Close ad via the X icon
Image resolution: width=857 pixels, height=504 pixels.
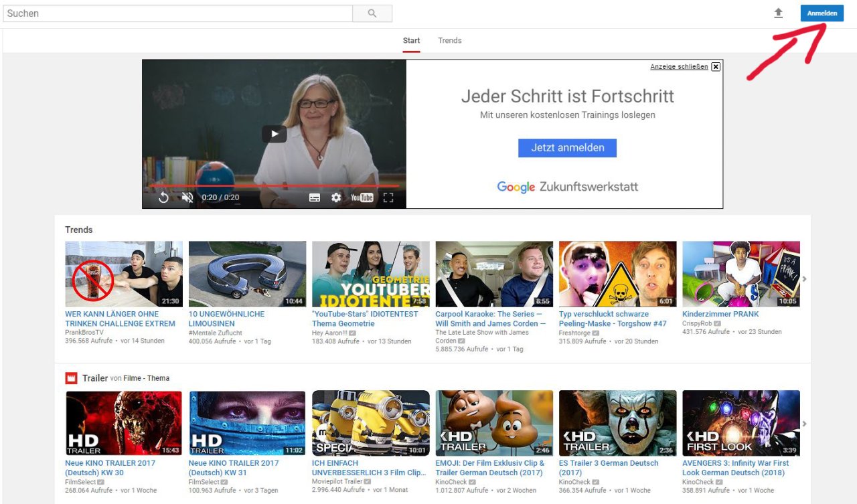tap(716, 66)
